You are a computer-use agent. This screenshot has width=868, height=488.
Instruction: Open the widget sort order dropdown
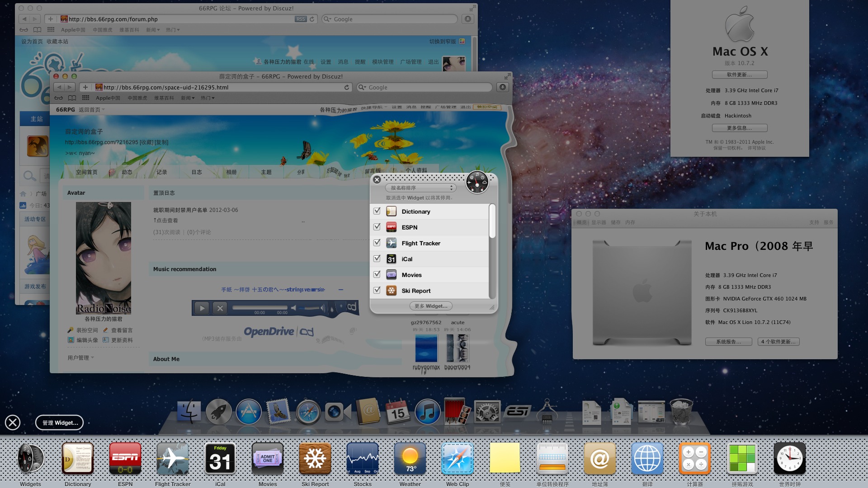[x=421, y=188]
